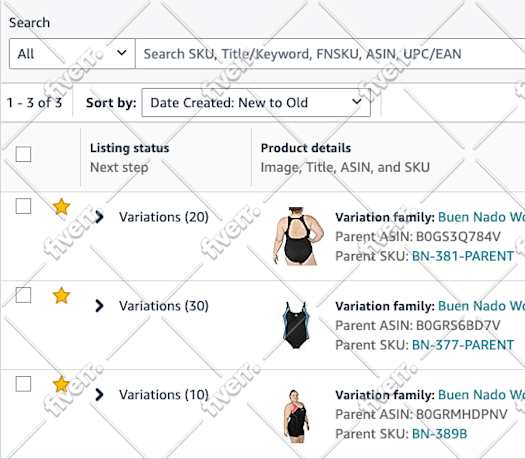Open swimsuit thumbnail for Variations (30) product

[x=296, y=325]
